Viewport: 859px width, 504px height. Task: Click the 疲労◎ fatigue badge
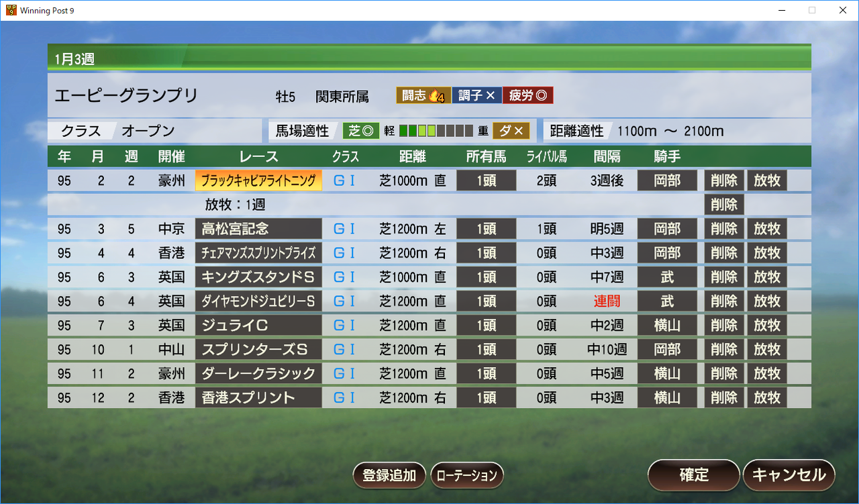[x=527, y=95]
